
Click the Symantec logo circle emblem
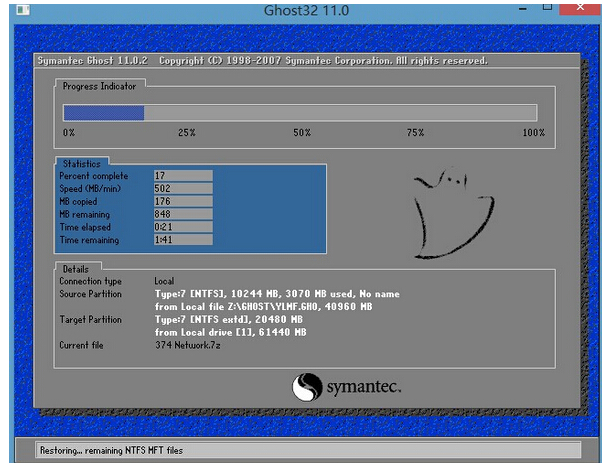point(307,387)
